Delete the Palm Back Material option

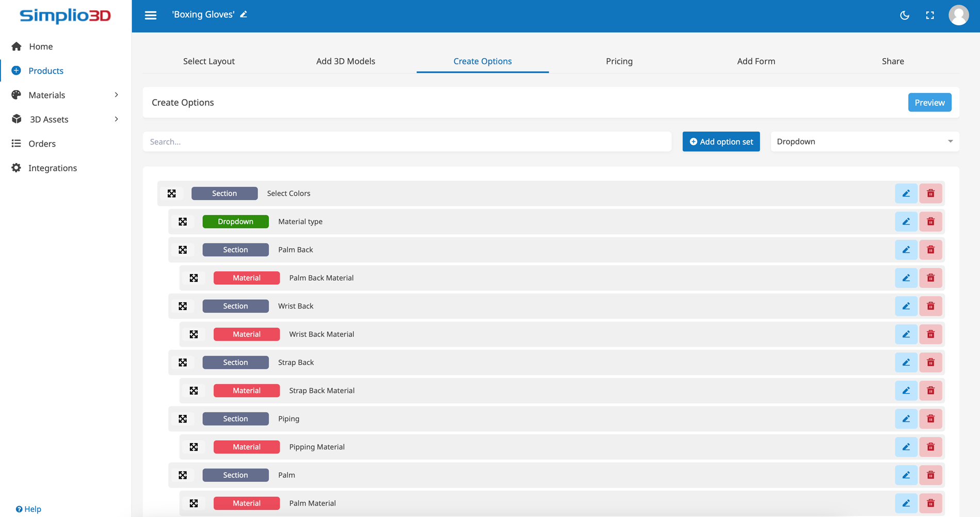tap(930, 278)
